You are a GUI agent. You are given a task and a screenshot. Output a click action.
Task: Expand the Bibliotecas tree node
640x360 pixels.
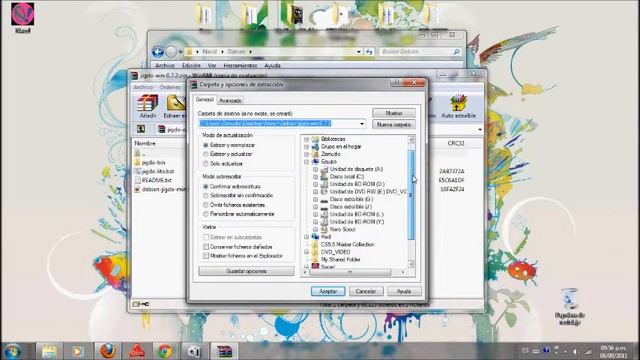point(307,139)
